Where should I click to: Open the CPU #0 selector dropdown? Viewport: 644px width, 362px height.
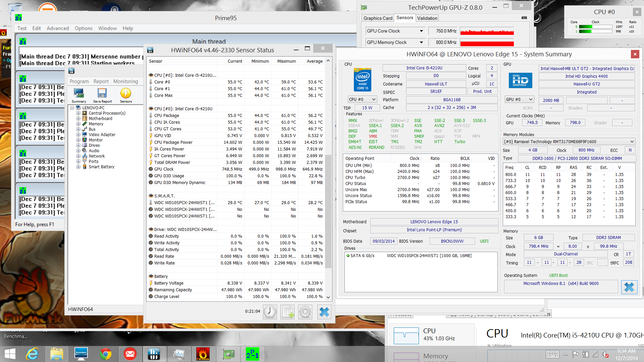pos(363,100)
